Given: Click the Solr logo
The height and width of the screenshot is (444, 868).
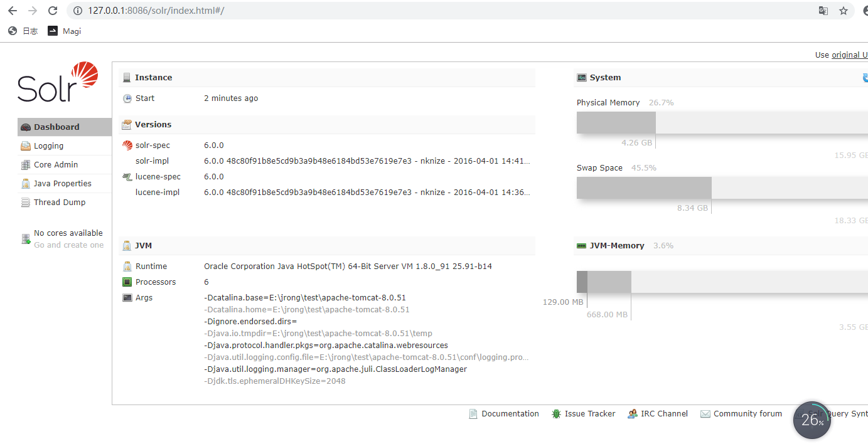Looking at the screenshot, I should (x=58, y=82).
